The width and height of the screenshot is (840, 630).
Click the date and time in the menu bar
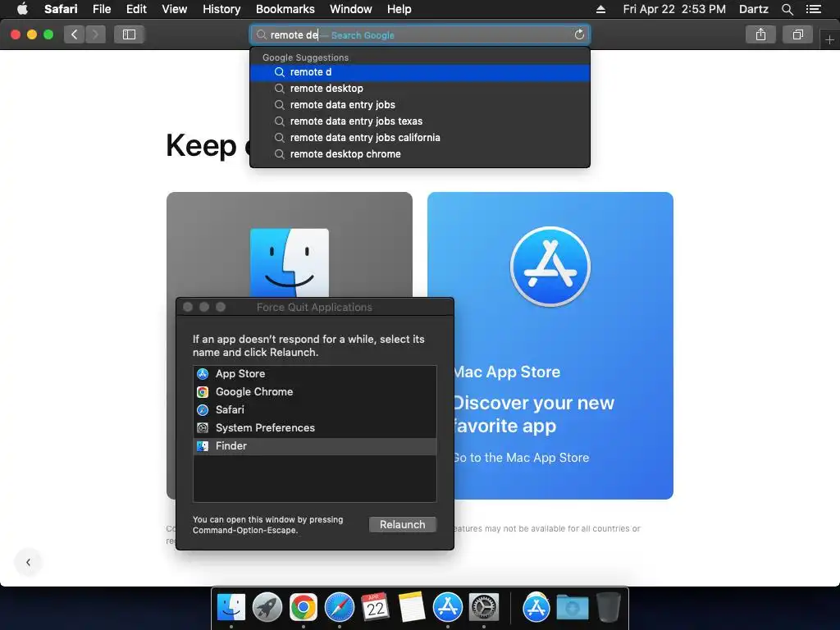pyautogui.click(x=674, y=9)
